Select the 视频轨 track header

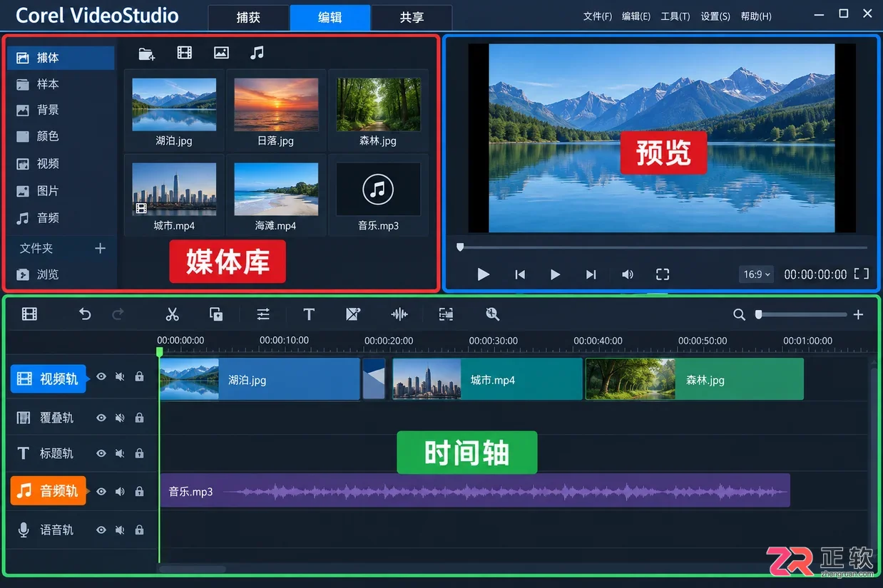[x=49, y=378]
